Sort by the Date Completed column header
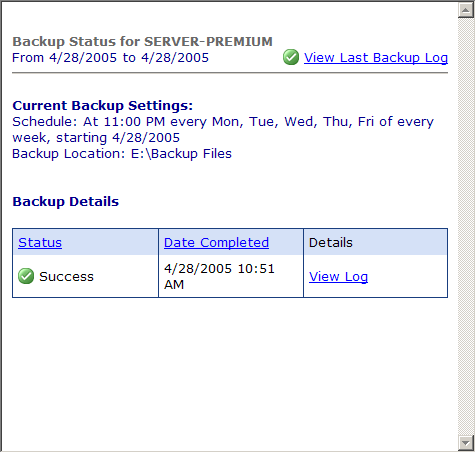This screenshot has height=453, width=476. click(216, 242)
